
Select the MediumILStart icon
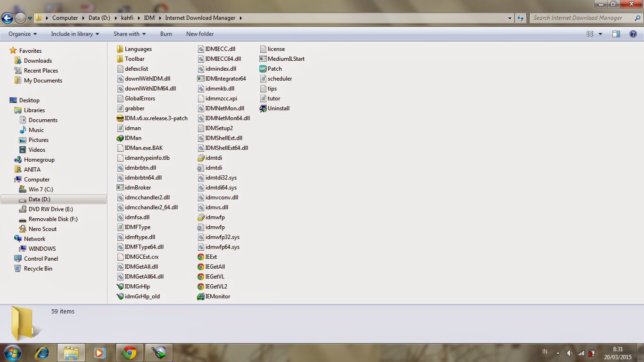(264, 59)
